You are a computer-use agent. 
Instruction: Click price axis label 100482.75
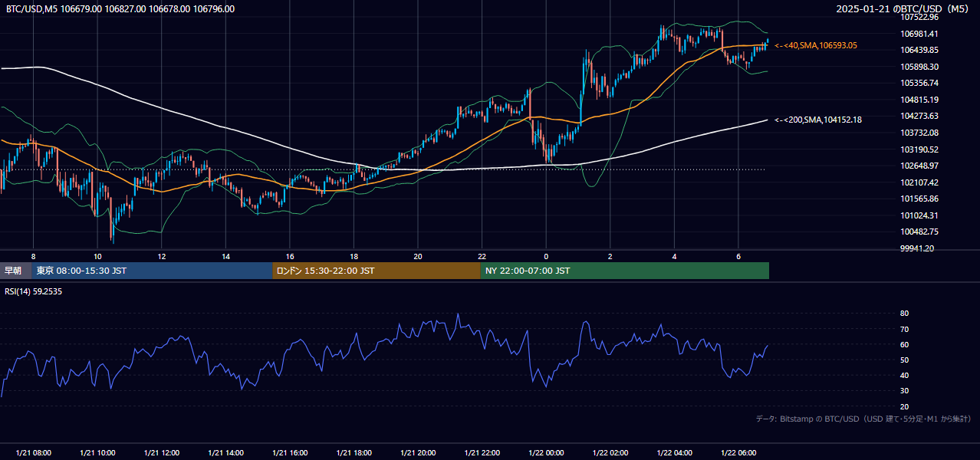[x=919, y=232]
